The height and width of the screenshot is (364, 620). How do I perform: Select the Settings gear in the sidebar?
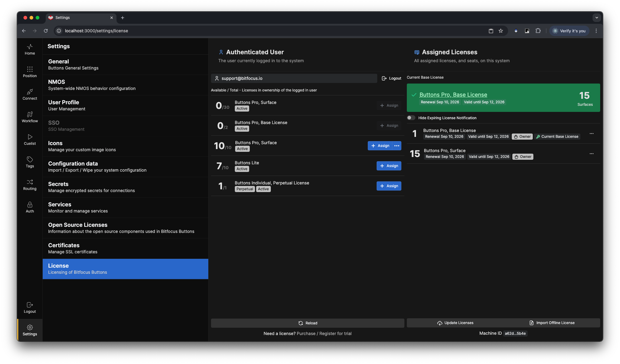(x=30, y=330)
